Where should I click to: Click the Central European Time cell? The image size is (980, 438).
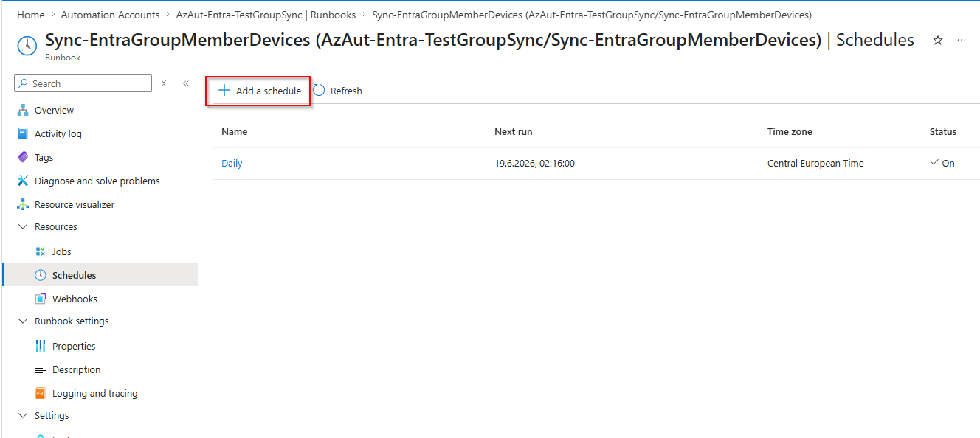[x=815, y=164]
